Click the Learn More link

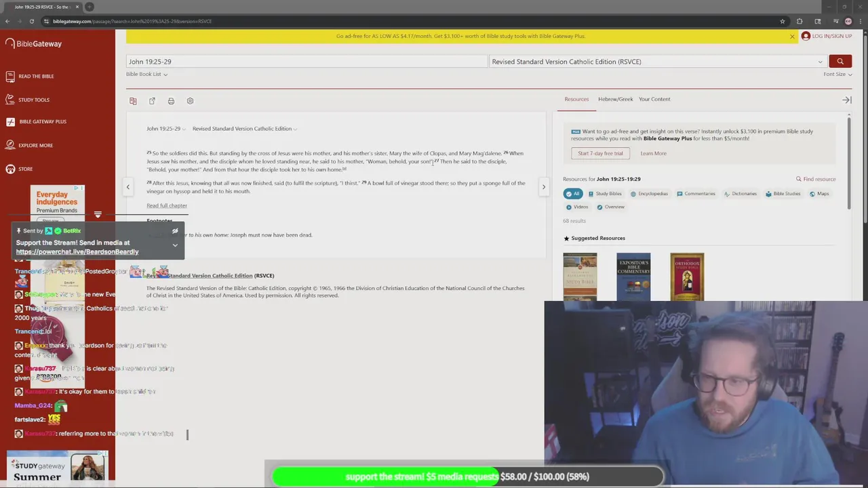point(653,153)
